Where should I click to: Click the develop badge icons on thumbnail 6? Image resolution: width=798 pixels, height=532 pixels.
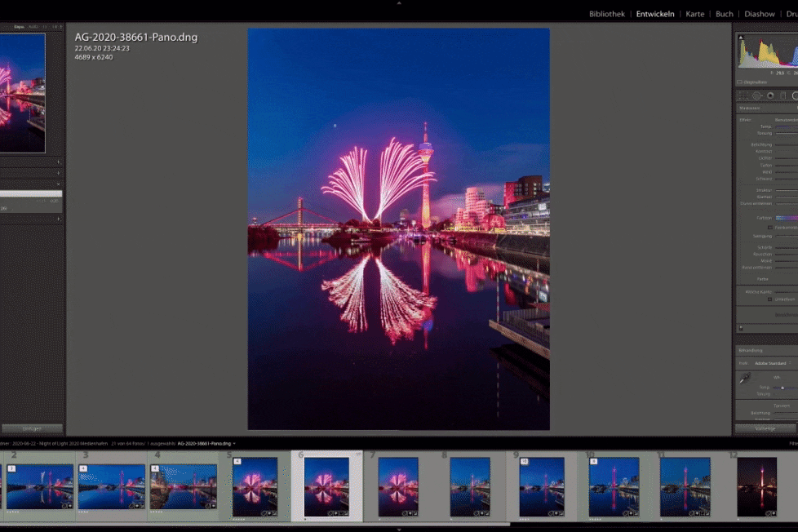click(x=338, y=513)
